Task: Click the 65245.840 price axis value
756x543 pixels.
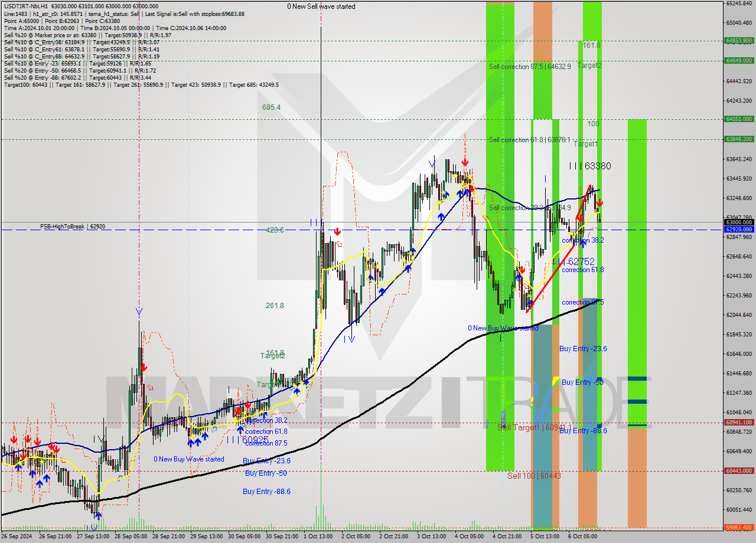Action: (738, 3)
